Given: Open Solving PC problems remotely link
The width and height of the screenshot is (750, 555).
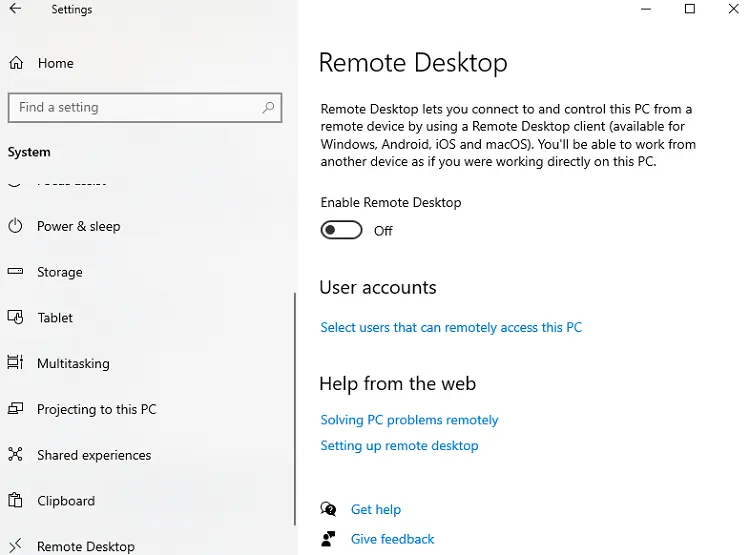Looking at the screenshot, I should point(409,420).
